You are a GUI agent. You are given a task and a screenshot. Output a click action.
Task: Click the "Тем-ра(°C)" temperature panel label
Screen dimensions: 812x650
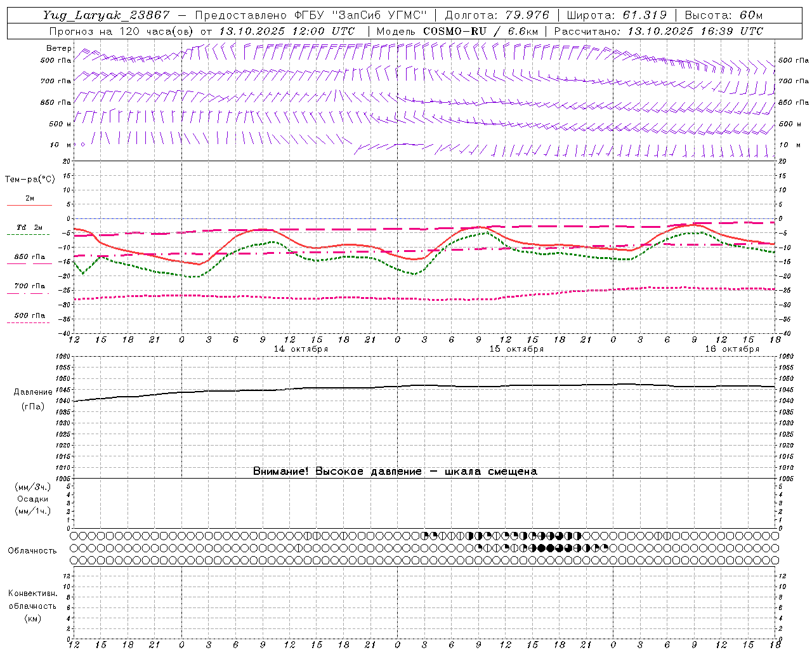click(30, 180)
